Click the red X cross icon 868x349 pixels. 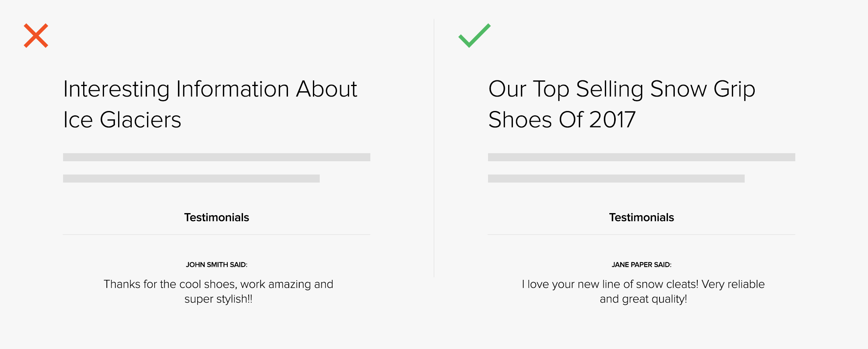(x=36, y=36)
